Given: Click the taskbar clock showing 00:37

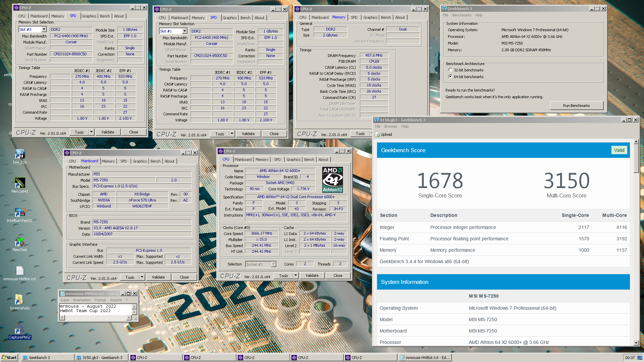Looking at the screenshot, I should tap(630, 358).
